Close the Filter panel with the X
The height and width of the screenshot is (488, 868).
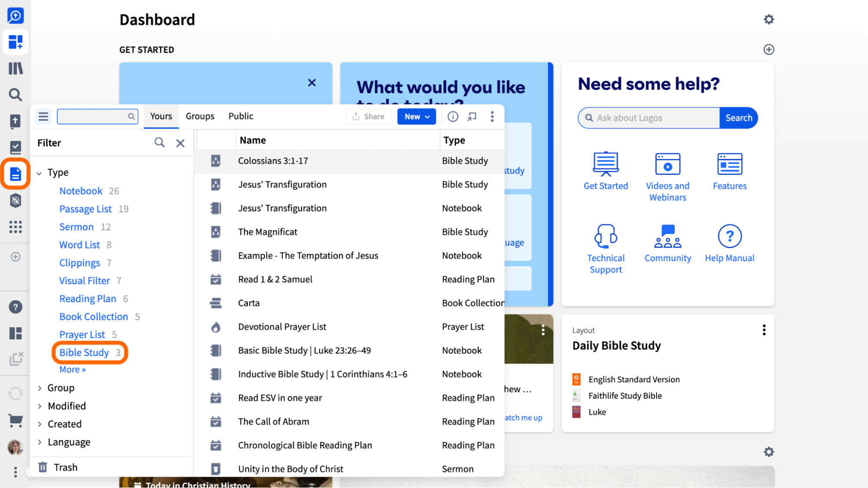pyautogui.click(x=180, y=143)
